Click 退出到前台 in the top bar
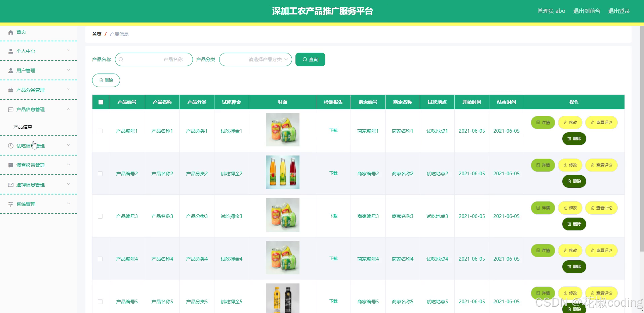The height and width of the screenshot is (313, 644). (587, 11)
